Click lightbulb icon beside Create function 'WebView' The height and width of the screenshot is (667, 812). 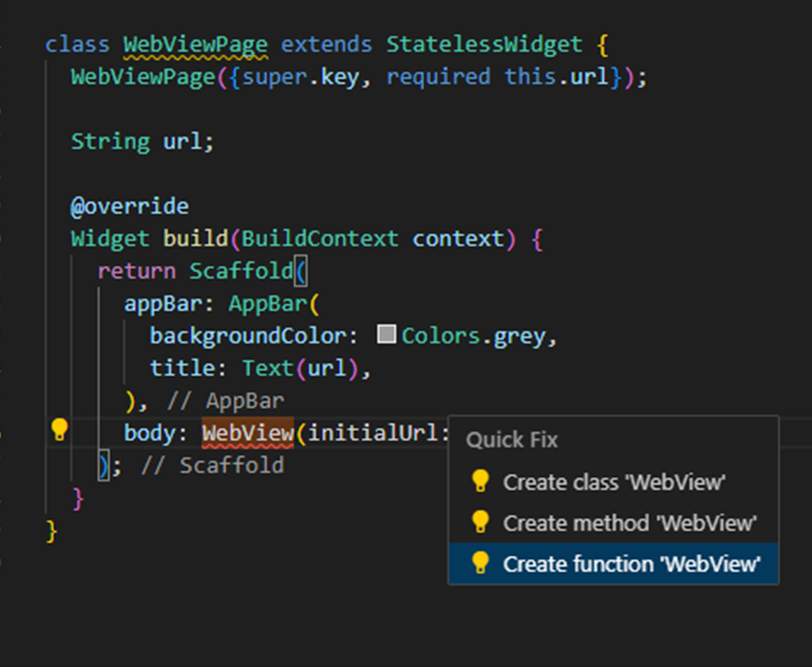481,562
